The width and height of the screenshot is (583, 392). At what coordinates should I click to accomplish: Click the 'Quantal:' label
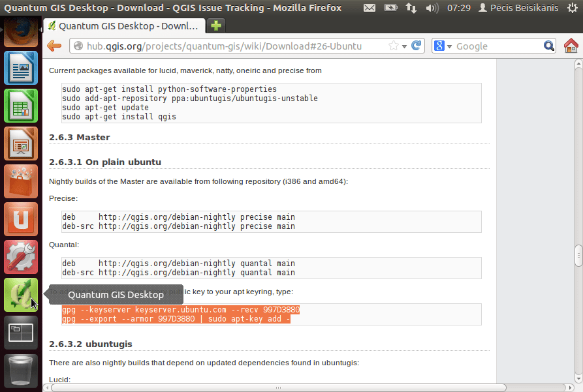coord(64,245)
